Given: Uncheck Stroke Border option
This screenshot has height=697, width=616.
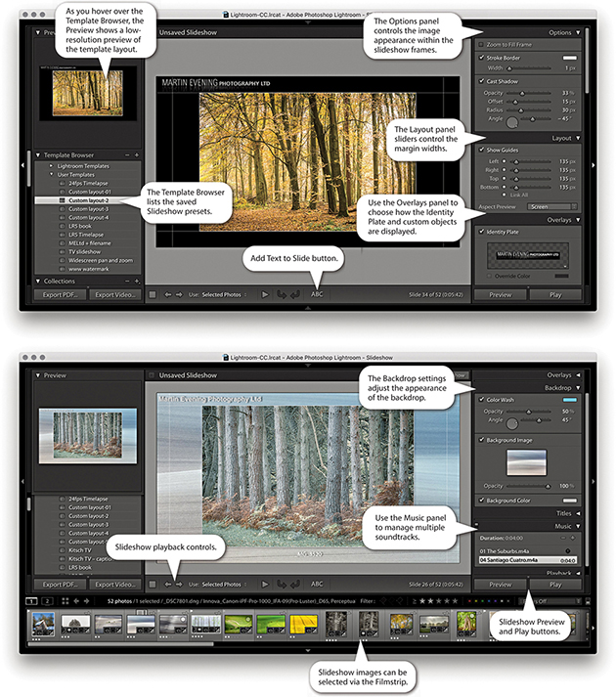Looking at the screenshot, I should 481,58.
